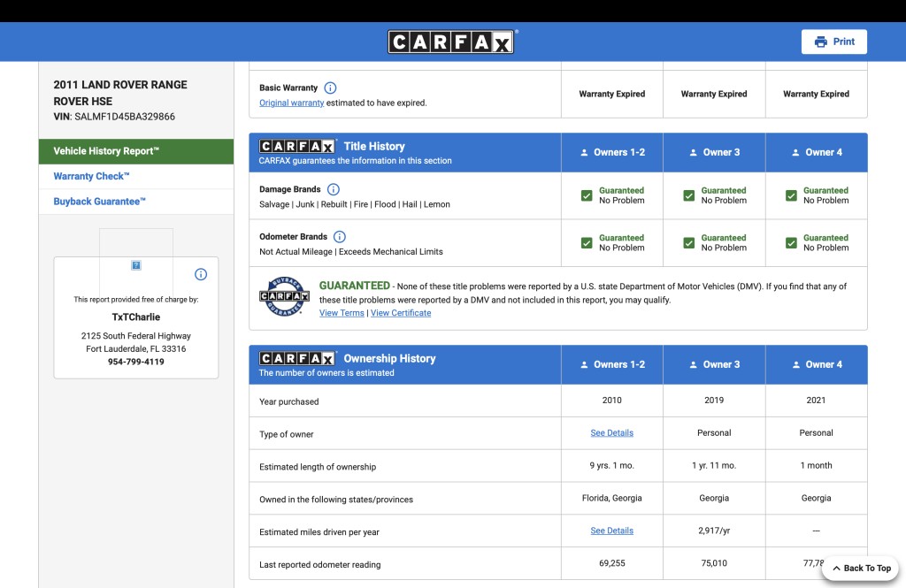This screenshot has width=906, height=588.
Task: Click CARFAX logo in Ownership History header
Action: point(297,358)
